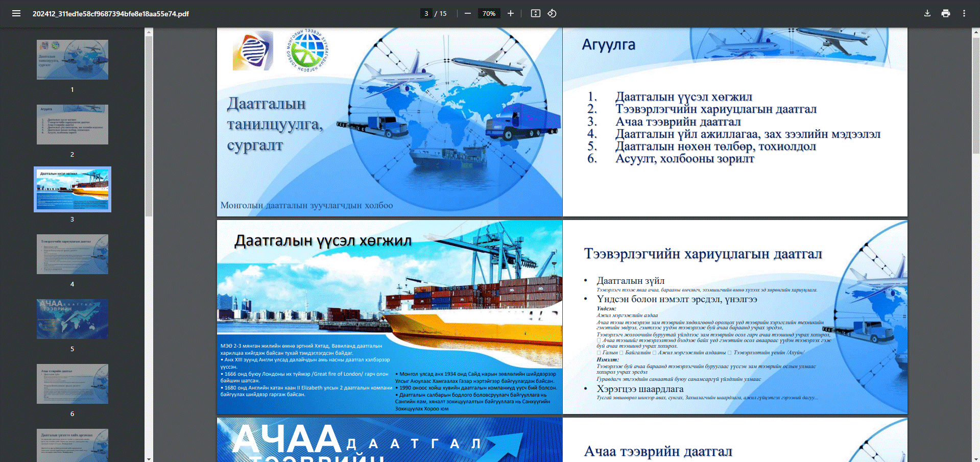Select the highlighted page 3 thumbnail
Viewport: 980px width, 462px height.
(x=73, y=189)
